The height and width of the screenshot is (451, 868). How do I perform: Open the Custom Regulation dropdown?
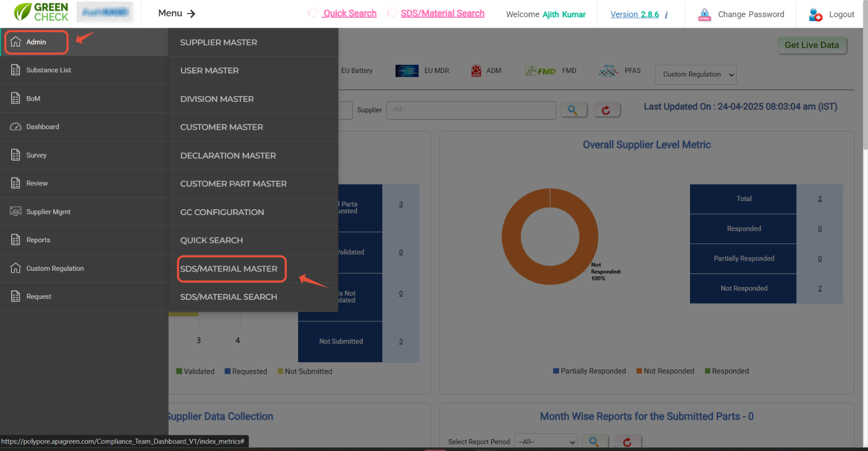(696, 75)
